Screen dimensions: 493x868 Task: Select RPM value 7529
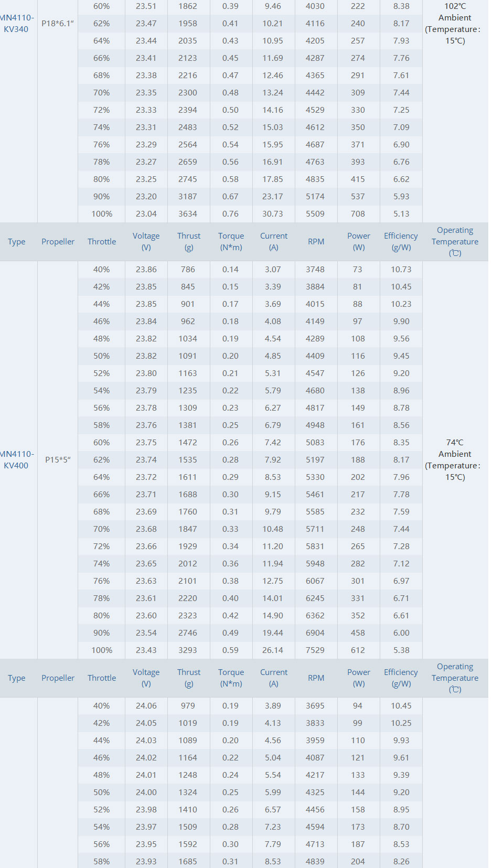(x=315, y=650)
